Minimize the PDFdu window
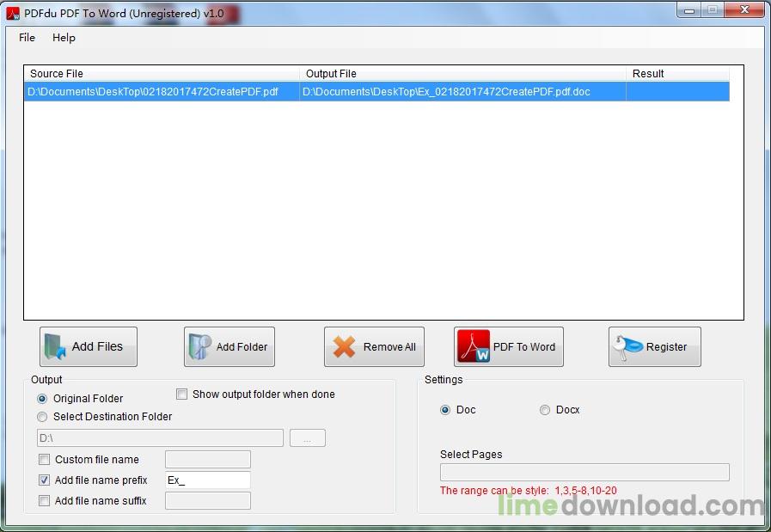The image size is (771, 532). [689, 10]
